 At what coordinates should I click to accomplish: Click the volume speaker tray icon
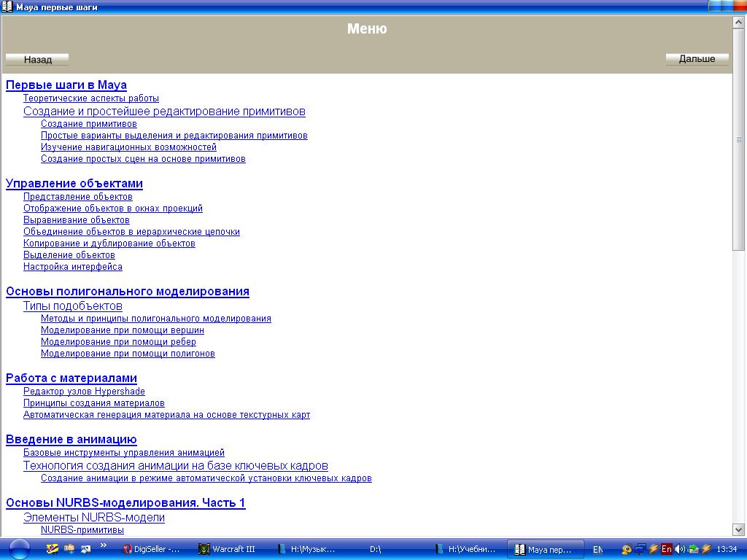[x=680, y=549]
